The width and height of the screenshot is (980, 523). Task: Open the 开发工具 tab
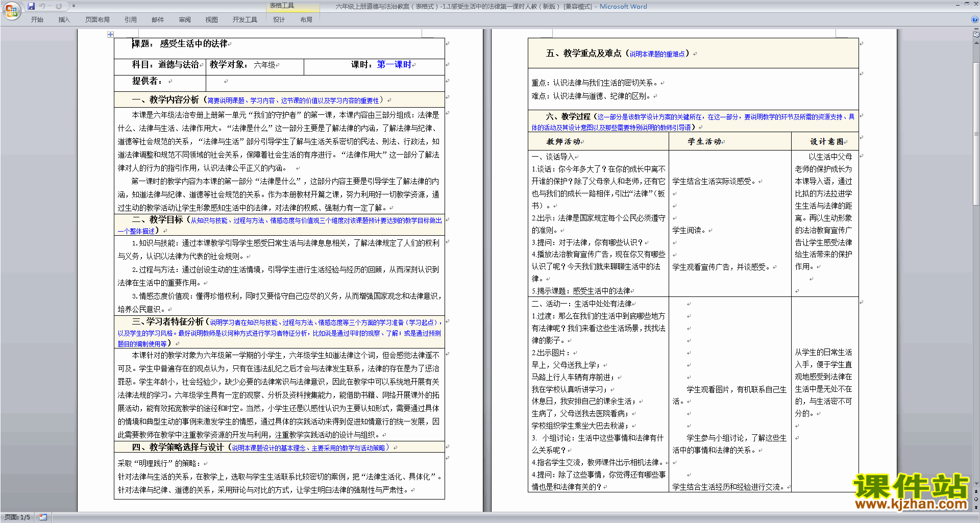(245, 20)
